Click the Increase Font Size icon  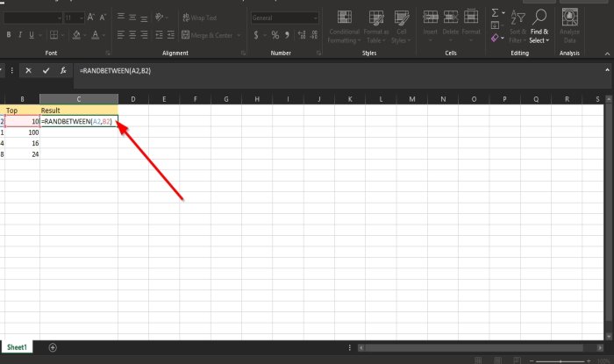pos(91,18)
